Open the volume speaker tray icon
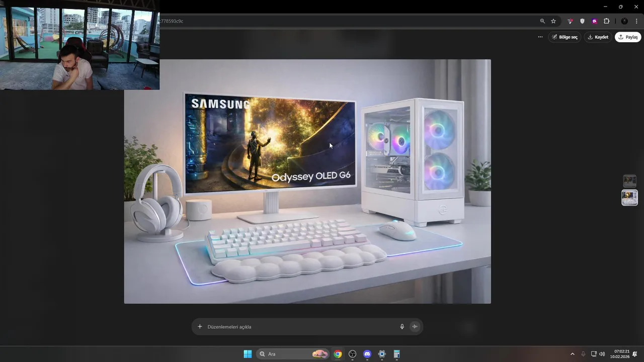Image resolution: width=644 pixels, height=362 pixels. pyautogui.click(x=602, y=354)
